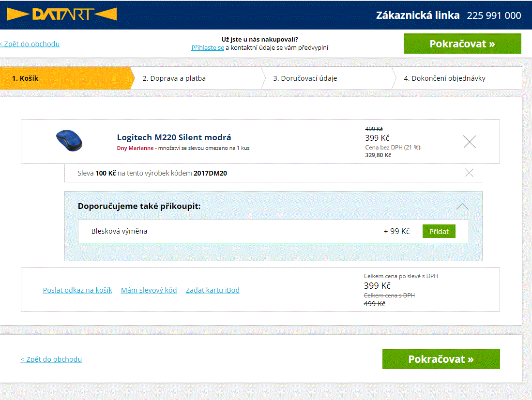Click the top Pokračovat button

(x=462, y=44)
